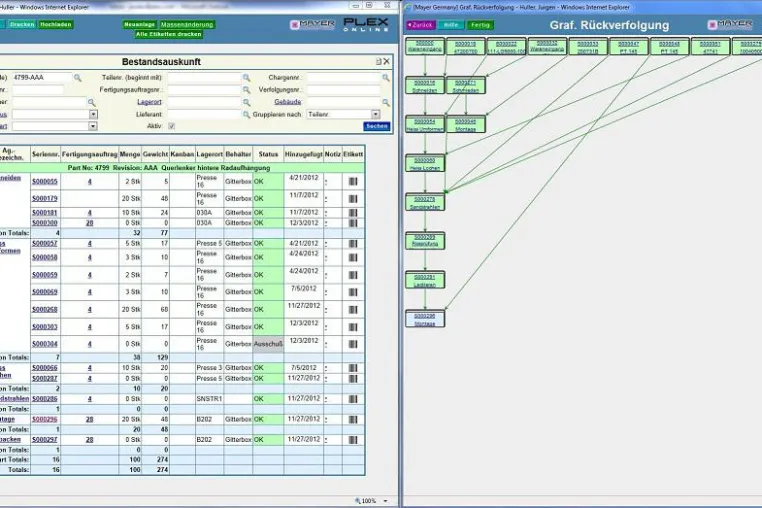The width and height of the screenshot is (762, 508).
Task: Click Alle Etiketten drucken button
Action: click(169, 35)
